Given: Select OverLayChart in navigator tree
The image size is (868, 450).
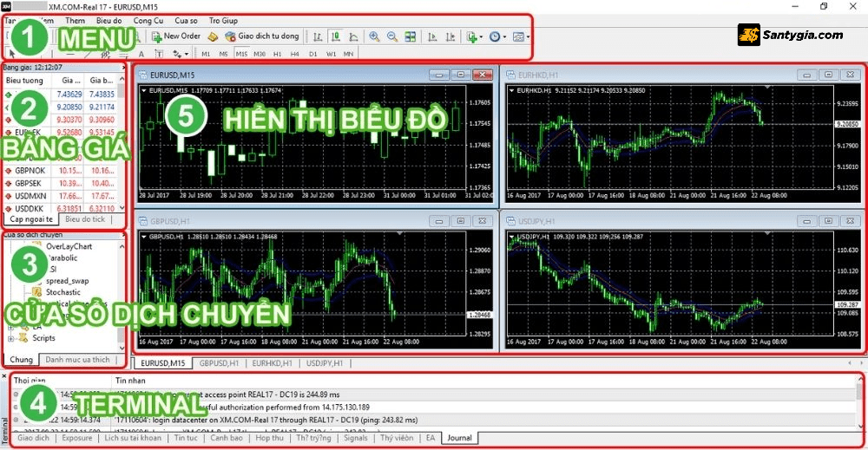Looking at the screenshot, I should tap(69, 246).
